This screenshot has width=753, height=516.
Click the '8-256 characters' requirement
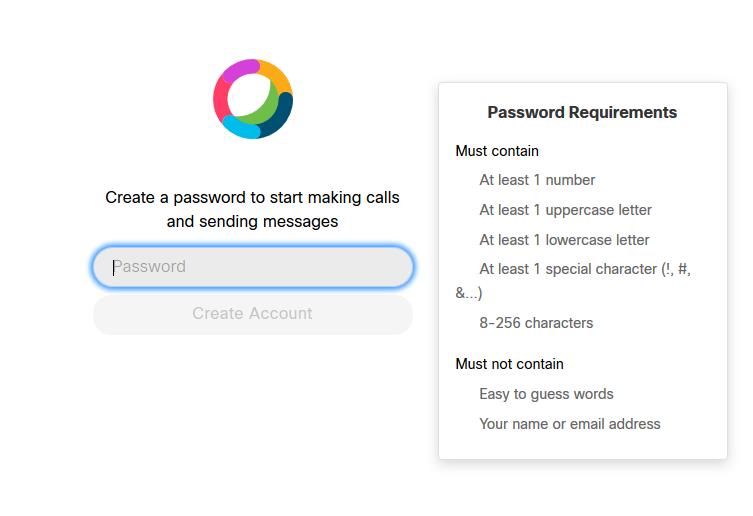pyautogui.click(x=536, y=323)
